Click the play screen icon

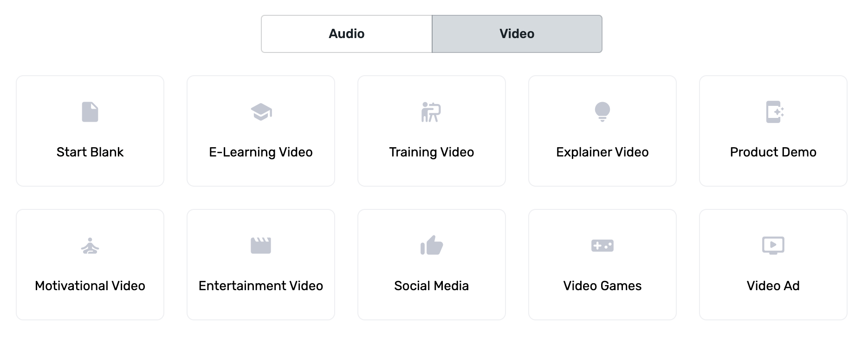point(773,246)
